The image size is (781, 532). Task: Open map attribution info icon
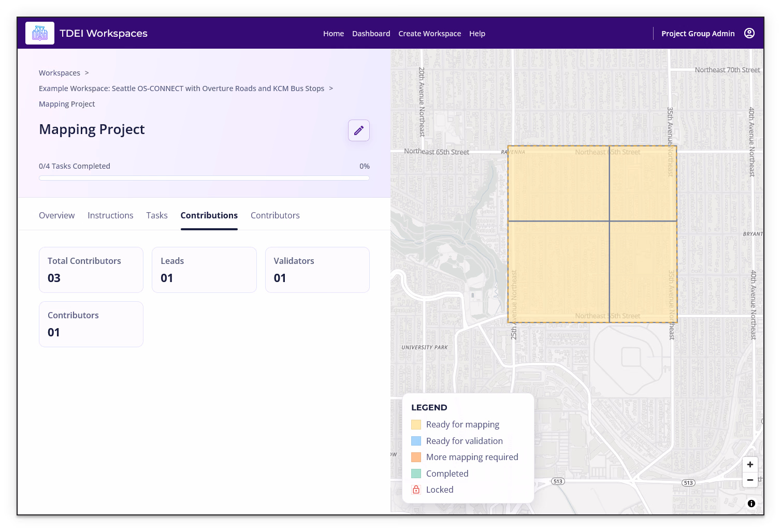(751, 504)
